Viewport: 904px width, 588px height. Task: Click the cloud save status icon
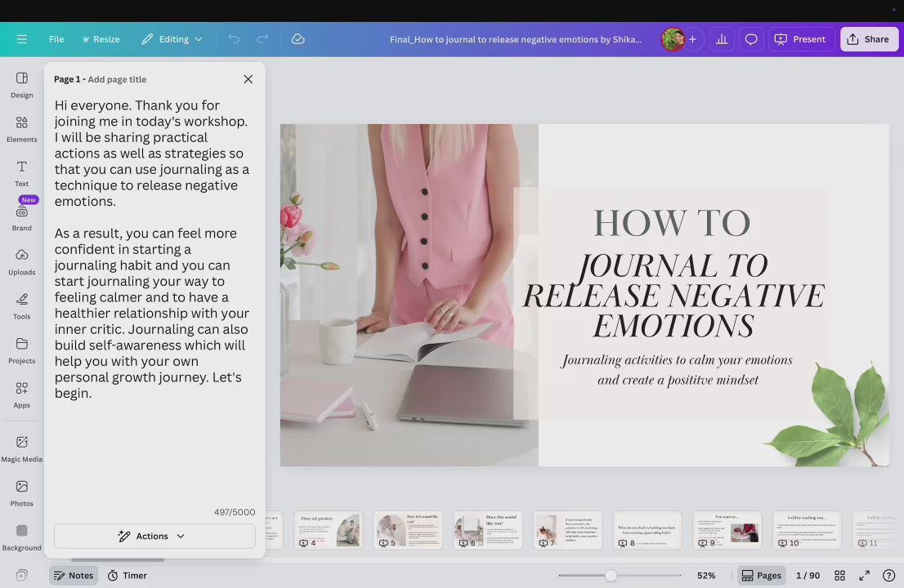tap(298, 39)
